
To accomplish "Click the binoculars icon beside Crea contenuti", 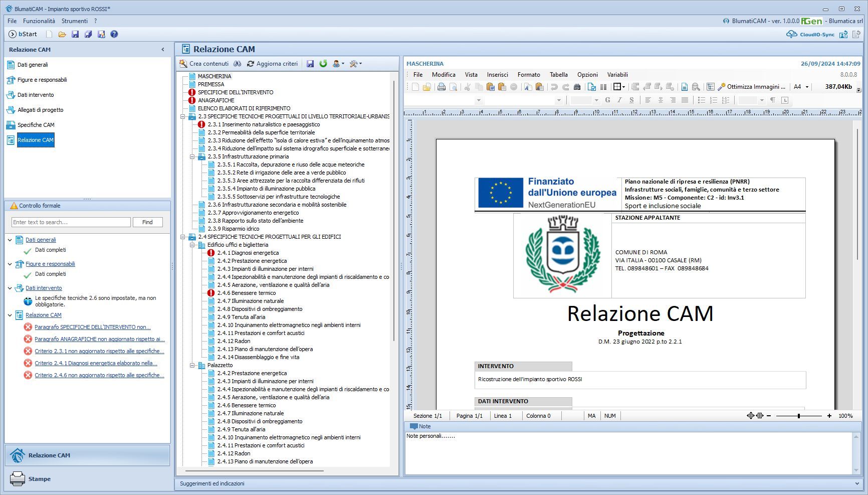I will pos(238,64).
